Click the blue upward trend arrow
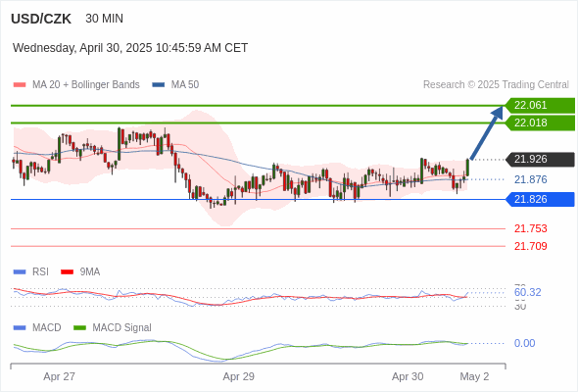 (487, 132)
